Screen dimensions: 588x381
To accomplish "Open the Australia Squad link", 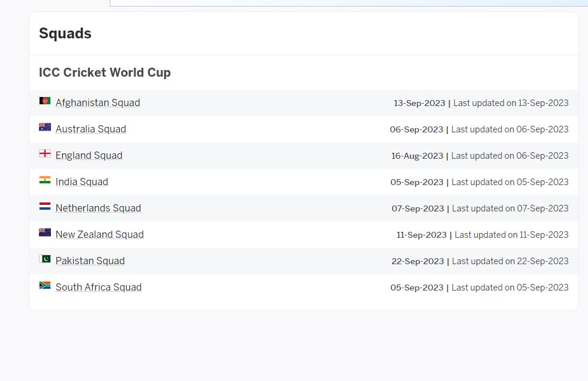I will click(x=91, y=129).
